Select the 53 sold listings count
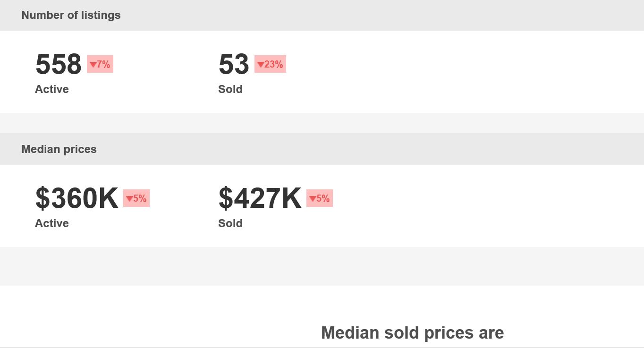Image resolution: width=644 pixels, height=349 pixels. pos(234,64)
